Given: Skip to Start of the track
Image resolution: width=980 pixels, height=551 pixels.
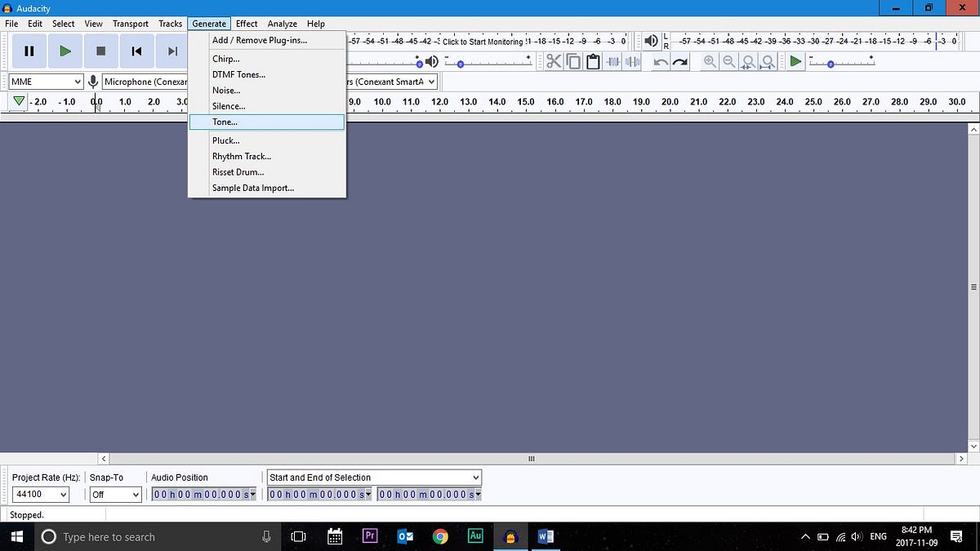Looking at the screenshot, I should click(136, 51).
